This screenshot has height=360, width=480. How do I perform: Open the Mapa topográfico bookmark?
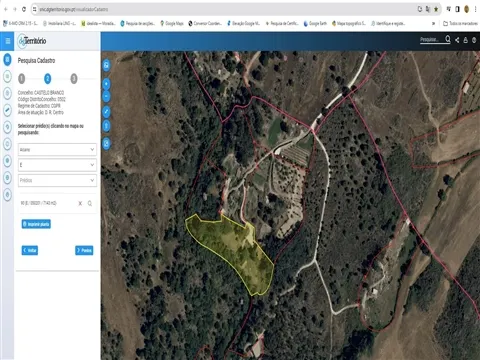(349, 23)
